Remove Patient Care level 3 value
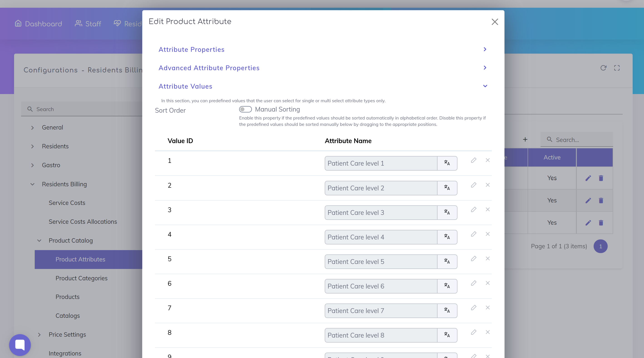The width and height of the screenshot is (644, 358). (487, 209)
